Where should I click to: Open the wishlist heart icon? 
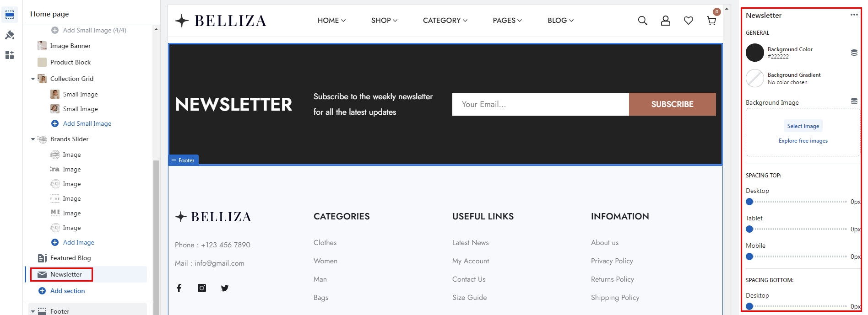tap(688, 21)
